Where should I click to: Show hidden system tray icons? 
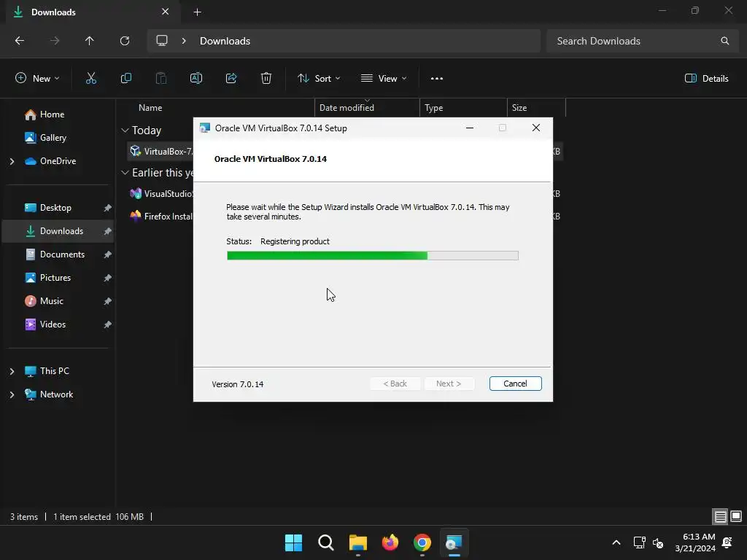click(616, 542)
